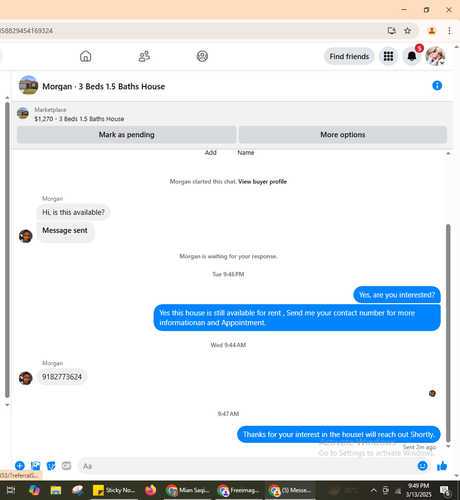Click the attach photo icon in composer
Screen dimensions: 460x500
pyautogui.click(x=35, y=466)
